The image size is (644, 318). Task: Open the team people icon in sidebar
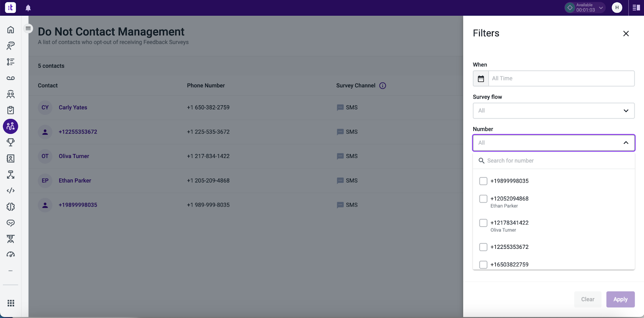[10, 94]
